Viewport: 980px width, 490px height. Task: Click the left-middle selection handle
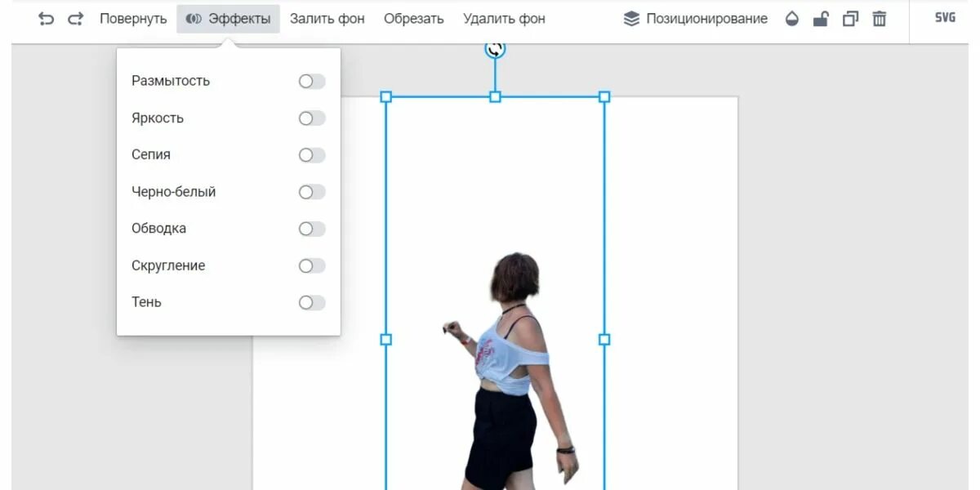point(386,339)
